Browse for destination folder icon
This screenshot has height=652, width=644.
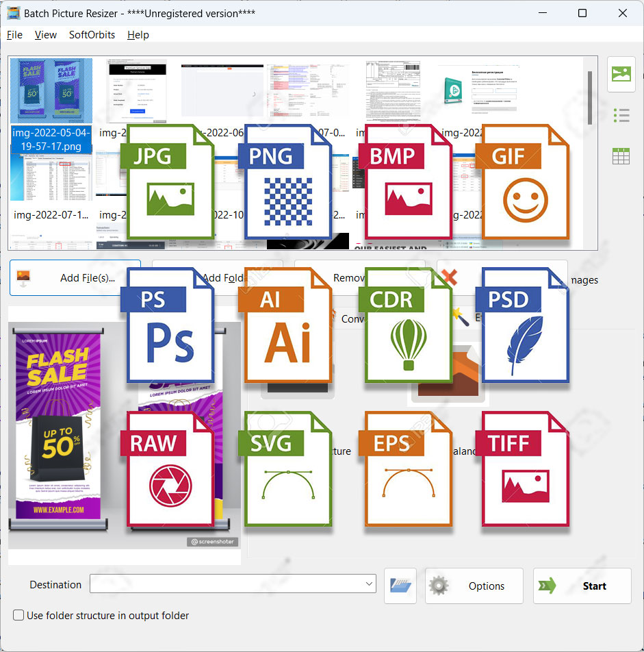pos(400,586)
